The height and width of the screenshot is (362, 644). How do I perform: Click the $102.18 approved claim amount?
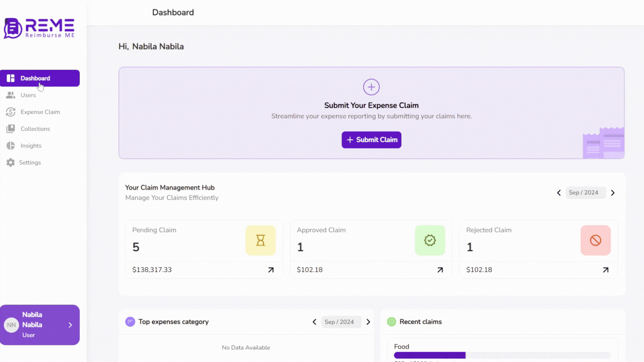(310, 270)
